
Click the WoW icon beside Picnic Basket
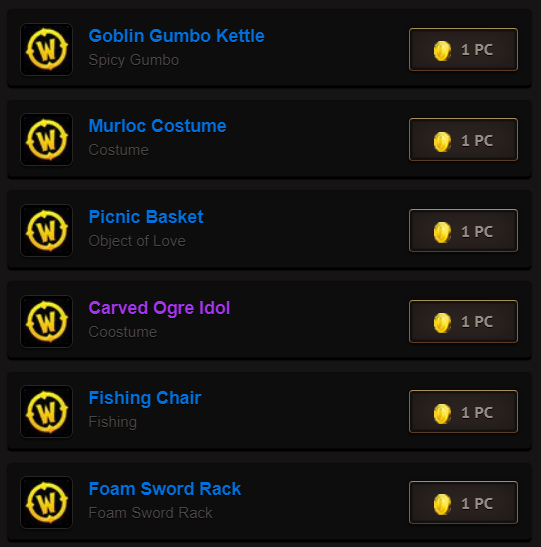46,231
